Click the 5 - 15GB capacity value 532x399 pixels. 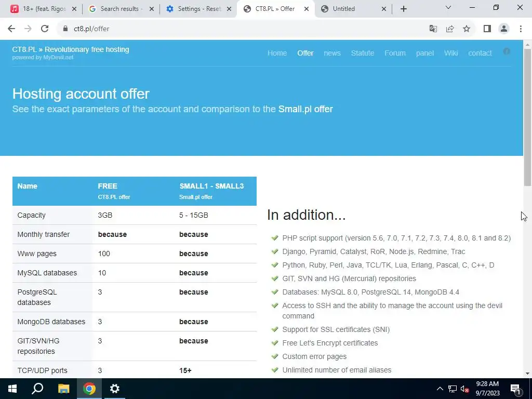tap(194, 215)
